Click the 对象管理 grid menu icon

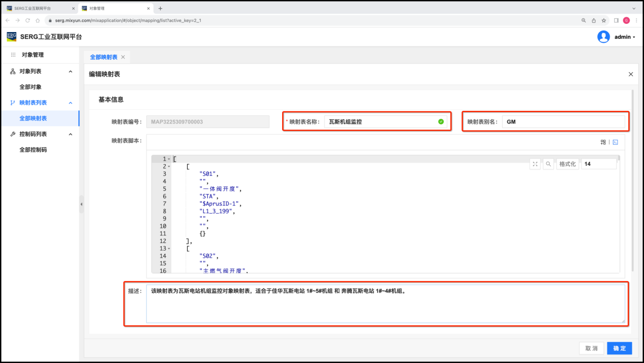click(x=13, y=55)
